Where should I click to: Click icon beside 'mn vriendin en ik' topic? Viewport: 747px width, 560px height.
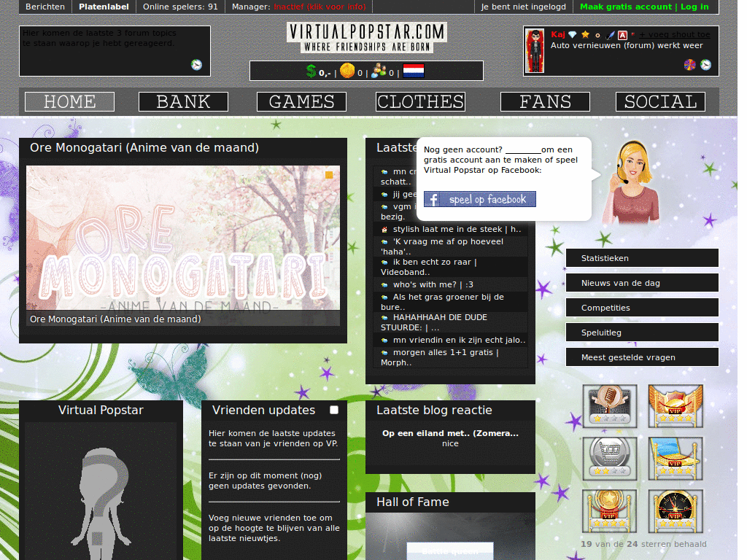[384, 340]
